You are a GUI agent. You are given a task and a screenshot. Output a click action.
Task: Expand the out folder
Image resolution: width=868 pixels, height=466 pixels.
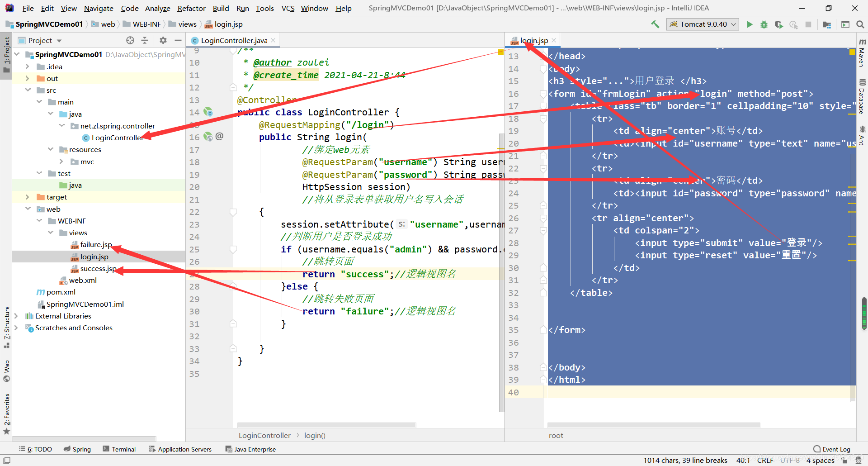point(28,78)
